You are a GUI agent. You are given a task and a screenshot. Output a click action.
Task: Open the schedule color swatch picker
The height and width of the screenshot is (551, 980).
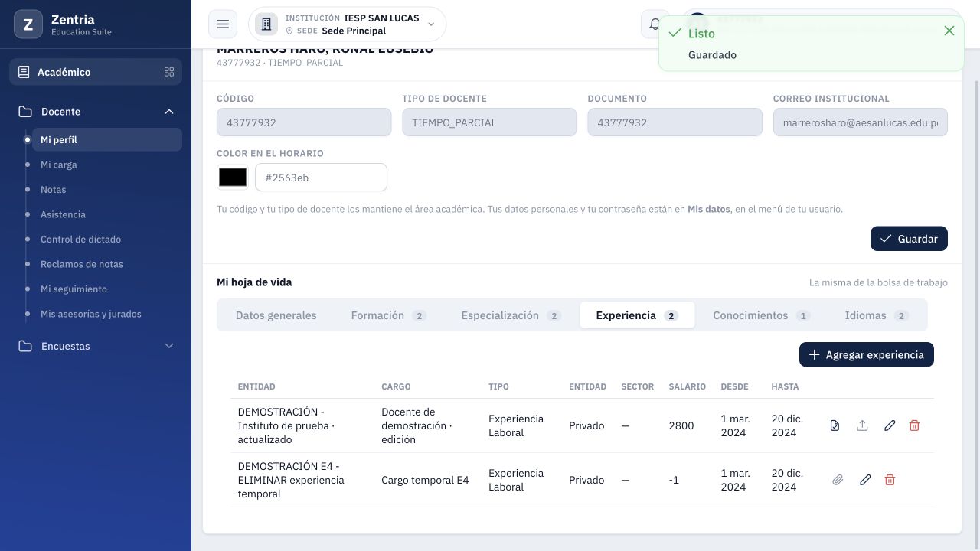click(x=233, y=178)
